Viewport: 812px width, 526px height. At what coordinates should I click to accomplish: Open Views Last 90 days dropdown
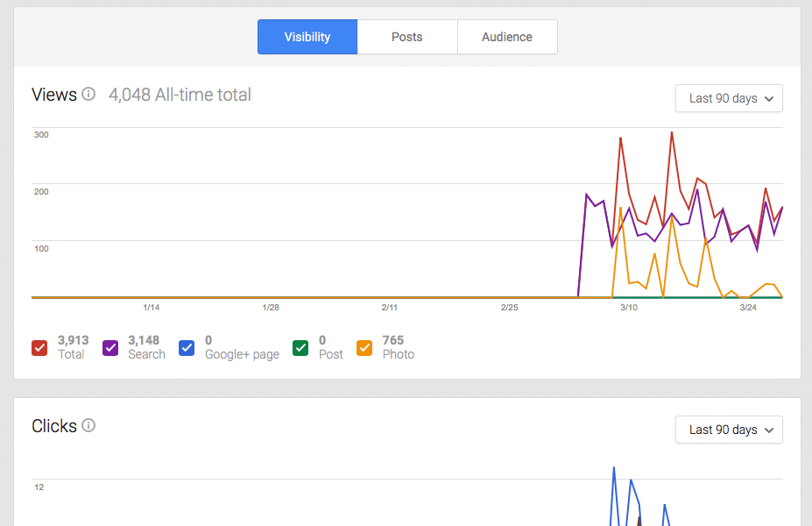click(729, 98)
